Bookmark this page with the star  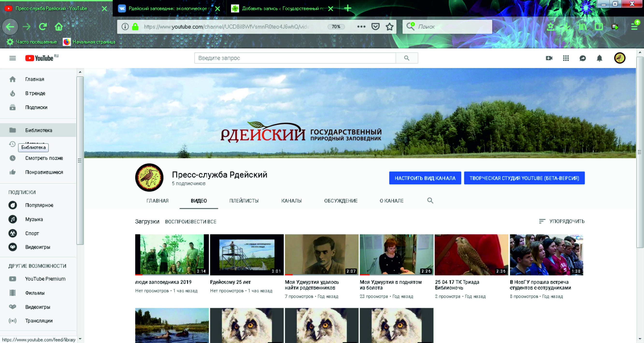point(389,27)
